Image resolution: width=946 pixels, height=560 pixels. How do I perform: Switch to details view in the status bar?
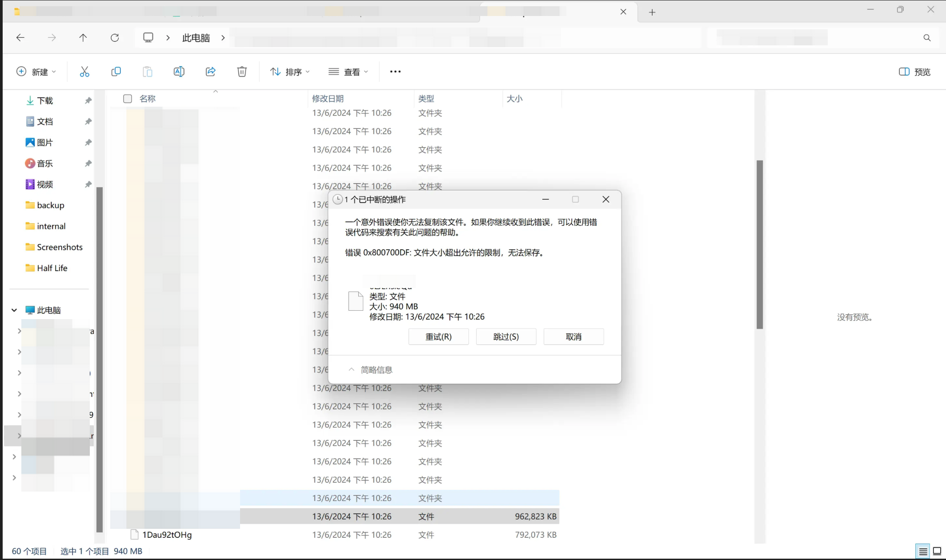(x=923, y=551)
